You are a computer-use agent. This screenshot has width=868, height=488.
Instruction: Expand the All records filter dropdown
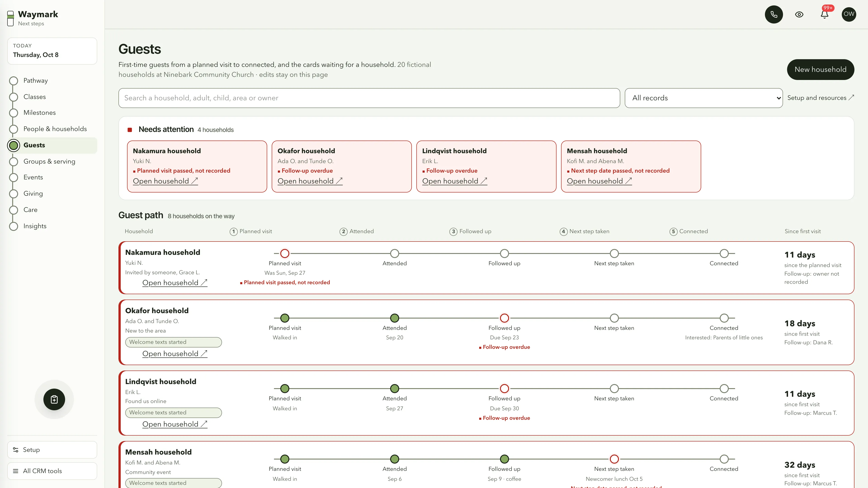click(x=704, y=98)
